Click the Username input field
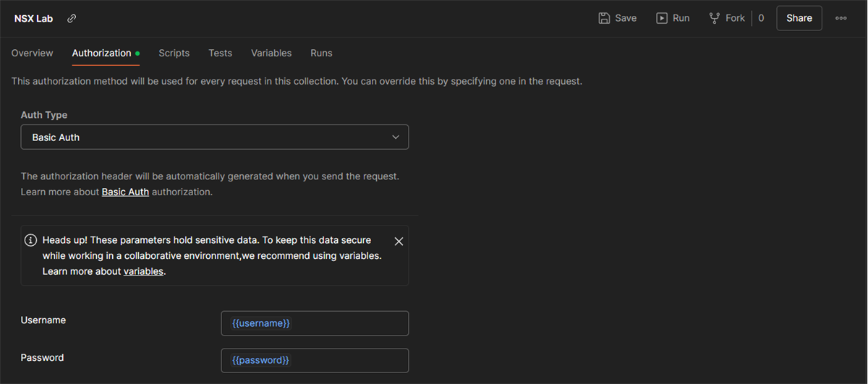Image resolution: width=868 pixels, height=384 pixels. tap(315, 323)
